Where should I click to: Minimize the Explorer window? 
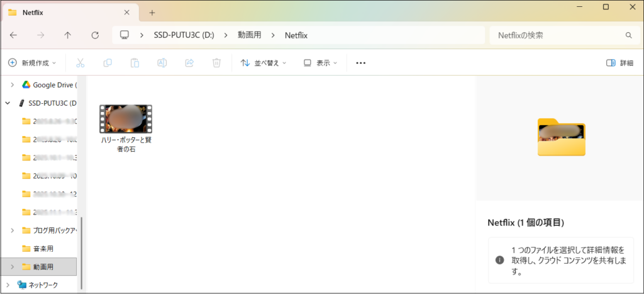(x=579, y=7)
